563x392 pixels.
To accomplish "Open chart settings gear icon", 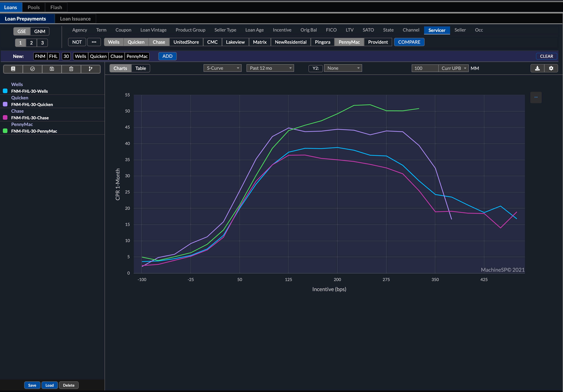I will [551, 68].
